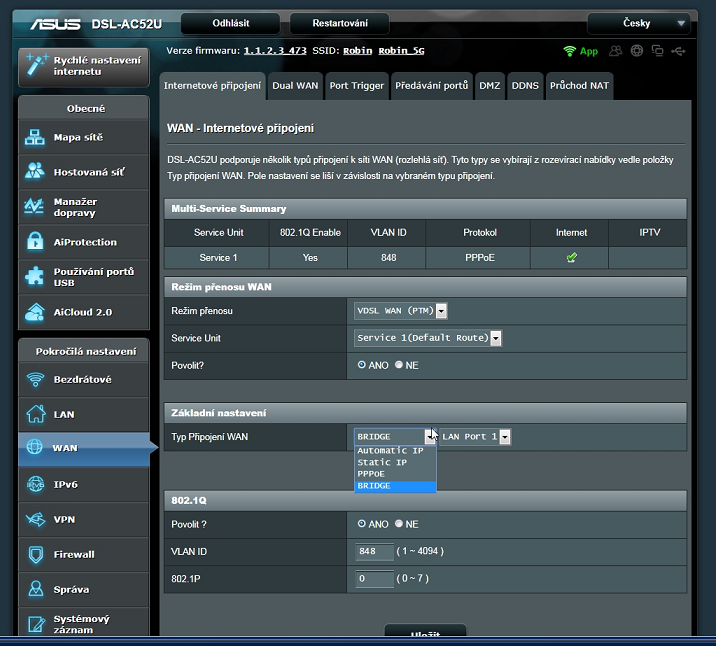This screenshot has width=716, height=646.
Task: Open AiProtection in the sidebar
Action: (83, 242)
